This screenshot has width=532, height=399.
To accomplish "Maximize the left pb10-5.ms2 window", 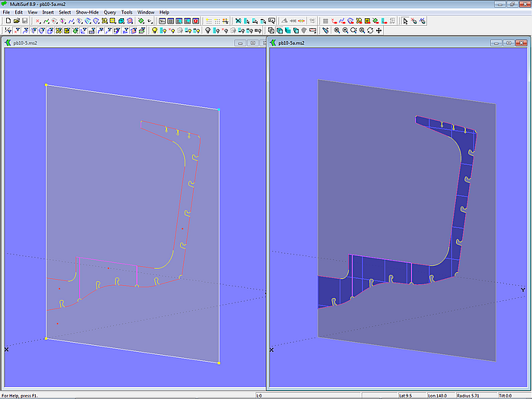I will [249, 44].
